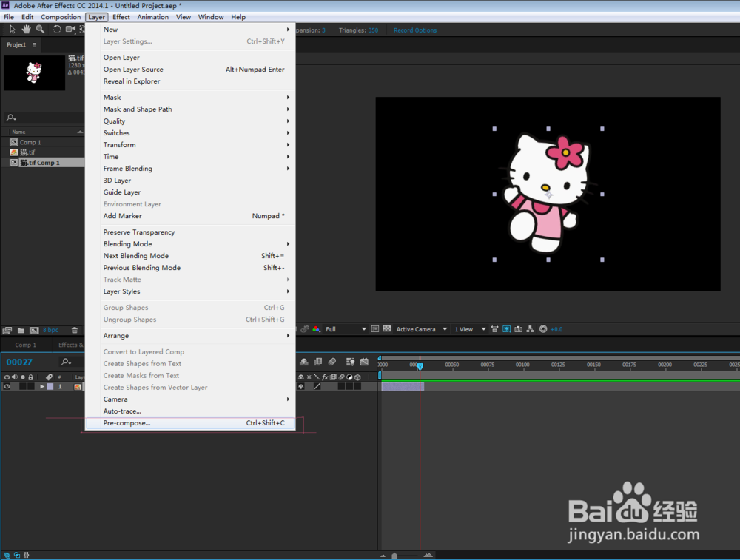The image size is (740, 560).
Task: Toggle layer 1 shy switch
Action: pyautogui.click(x=301, y=386)
